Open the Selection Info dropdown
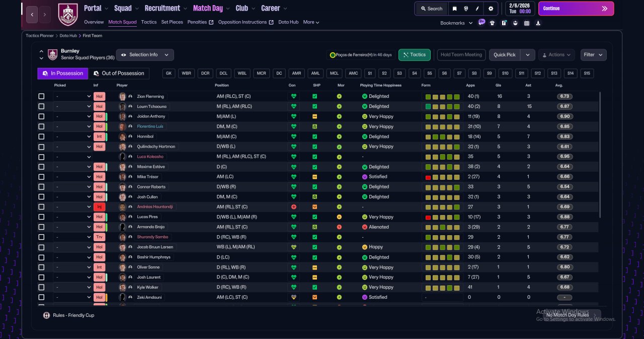 (145, 55)
